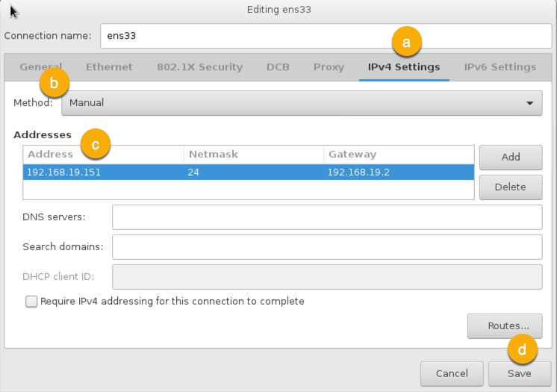The width and height of the screenshot is (557, 392).
Task: Cancel editing the connection
Action: tap(452, 373)
